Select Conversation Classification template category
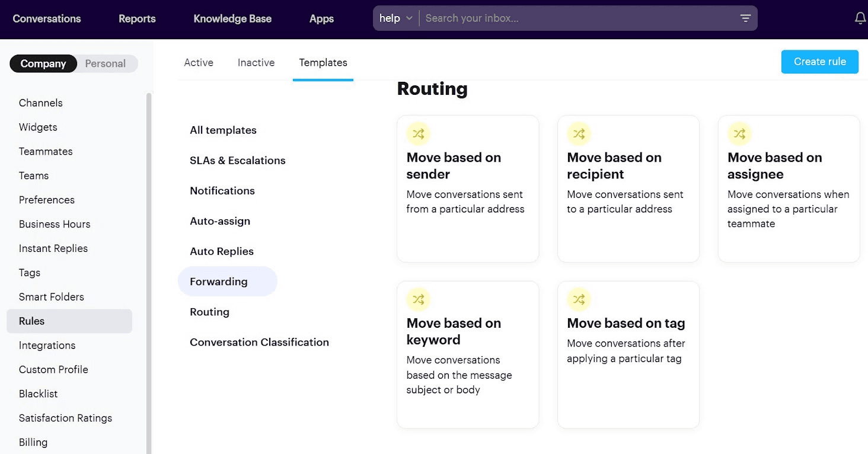This screenshot has width=868, height=454. click(x=259, y=342)
